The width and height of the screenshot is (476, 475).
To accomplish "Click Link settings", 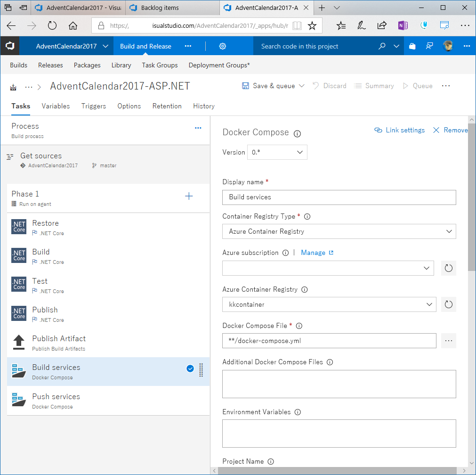I will tap(400, 130).
